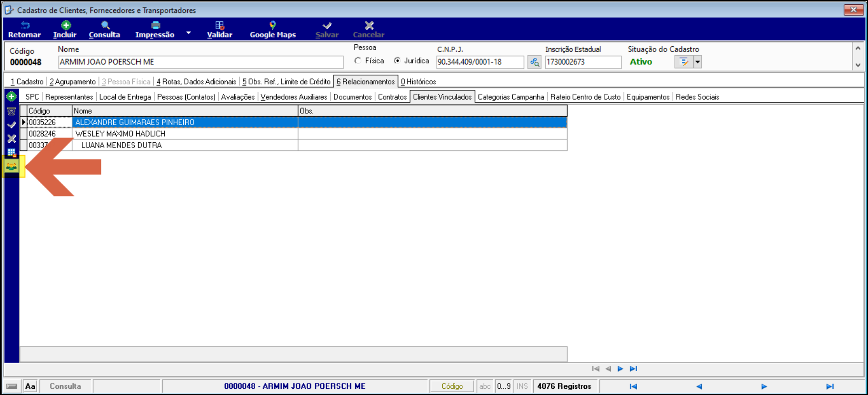Click Incluir to add a new record

coord(65,30)
